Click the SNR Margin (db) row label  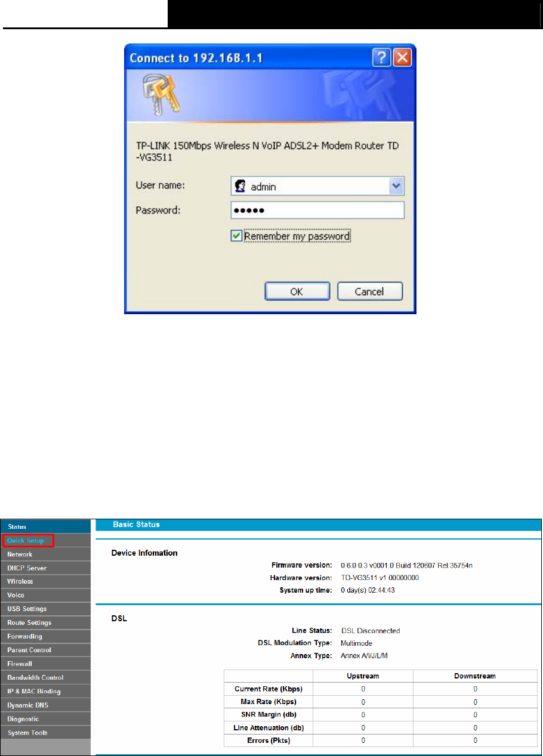pyautogui.click(x=269, y=714)
